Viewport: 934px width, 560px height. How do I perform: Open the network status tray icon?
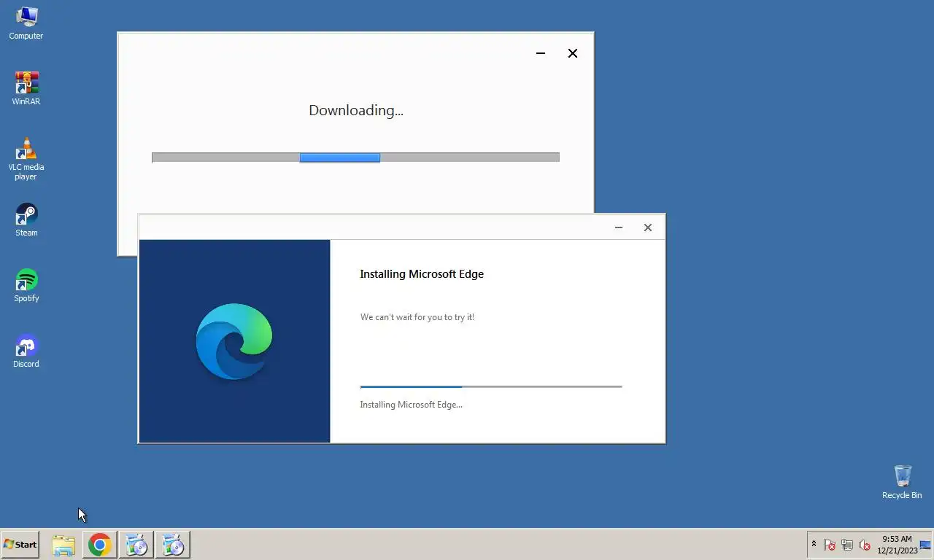coord(847,545)
